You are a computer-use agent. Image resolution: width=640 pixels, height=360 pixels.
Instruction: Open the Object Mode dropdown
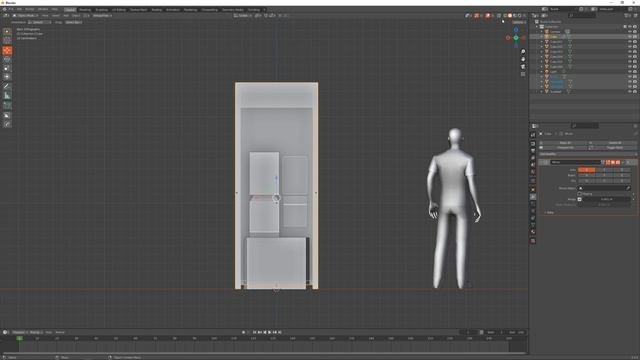coord(25,16)
